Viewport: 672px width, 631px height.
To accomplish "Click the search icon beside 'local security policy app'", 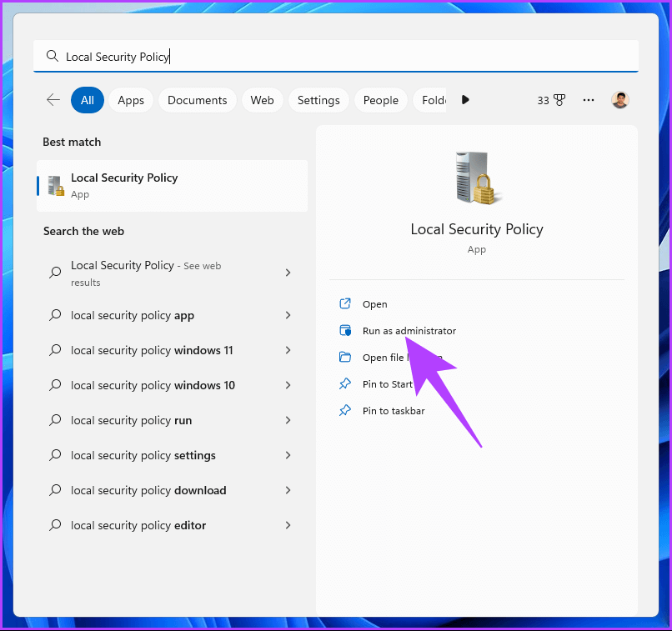I will click(x=55, y=315).
